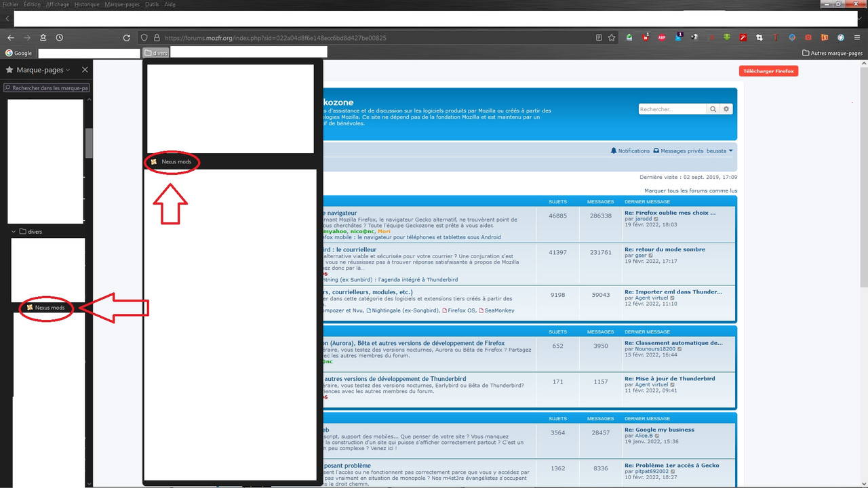868x488 pixels.
Task: Click the red wand extension icon
Action: point(743,38)
